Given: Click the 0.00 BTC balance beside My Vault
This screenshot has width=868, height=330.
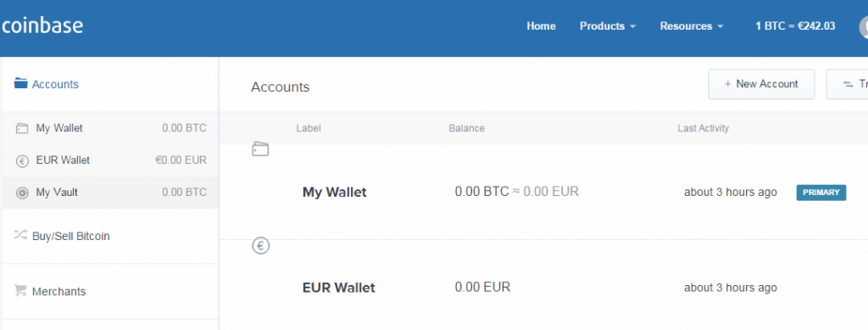Looking at the screenshot, I should click(184, 193).
